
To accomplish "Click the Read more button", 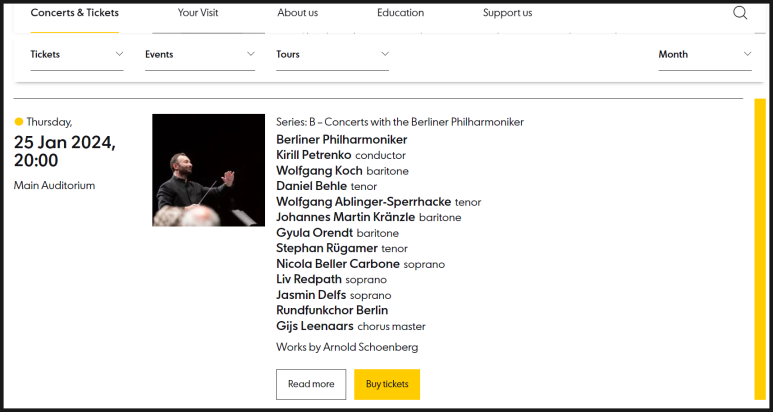I will click(x=311, y=384).
